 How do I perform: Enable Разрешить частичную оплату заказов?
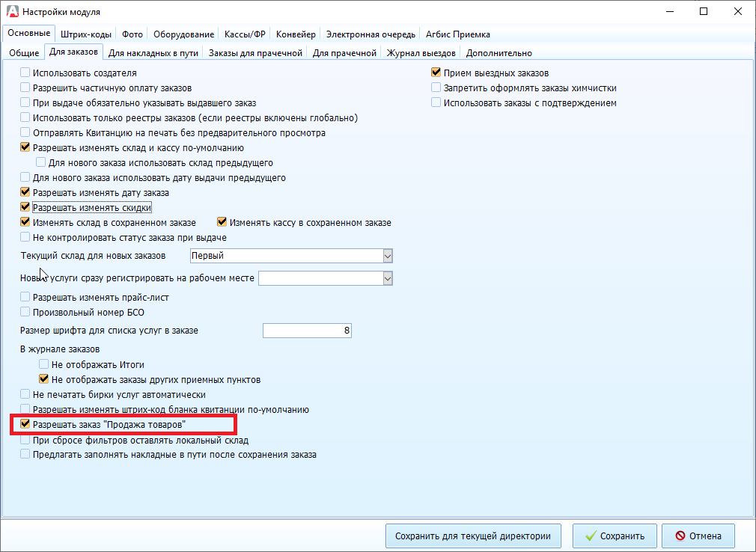25,88
